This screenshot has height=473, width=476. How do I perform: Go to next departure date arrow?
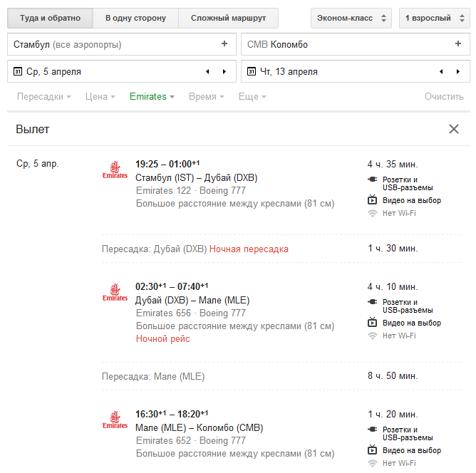point(224,71)
